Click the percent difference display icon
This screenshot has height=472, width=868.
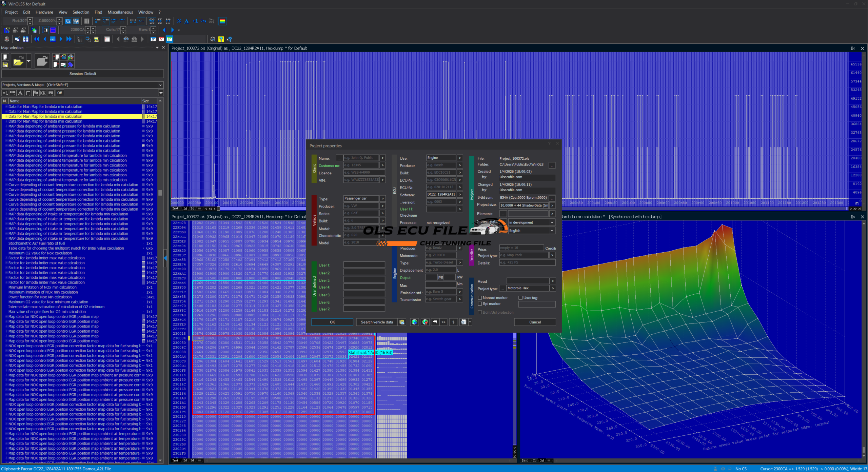point(179,21)
